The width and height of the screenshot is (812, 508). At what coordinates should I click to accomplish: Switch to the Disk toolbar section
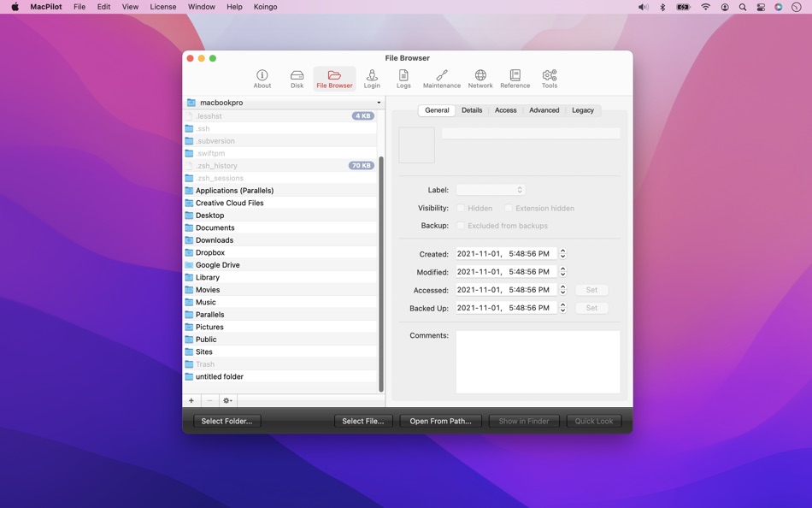point(297,79)
